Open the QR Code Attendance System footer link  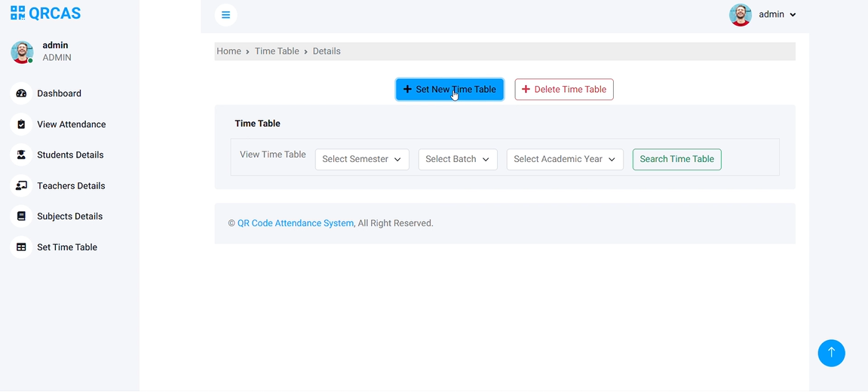[x=296, y=223]
